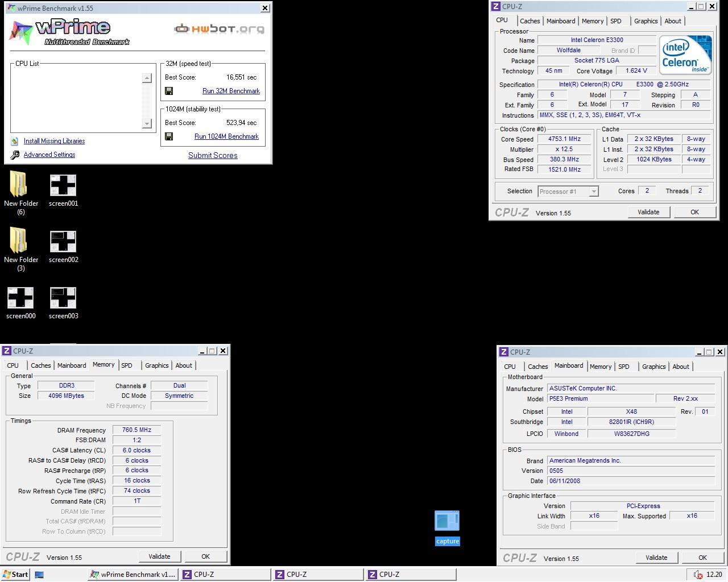Screen dimensions: 728x582
Task: Open Graphics tab in top-right CPU-Z
Action: (x=646, y=21)
